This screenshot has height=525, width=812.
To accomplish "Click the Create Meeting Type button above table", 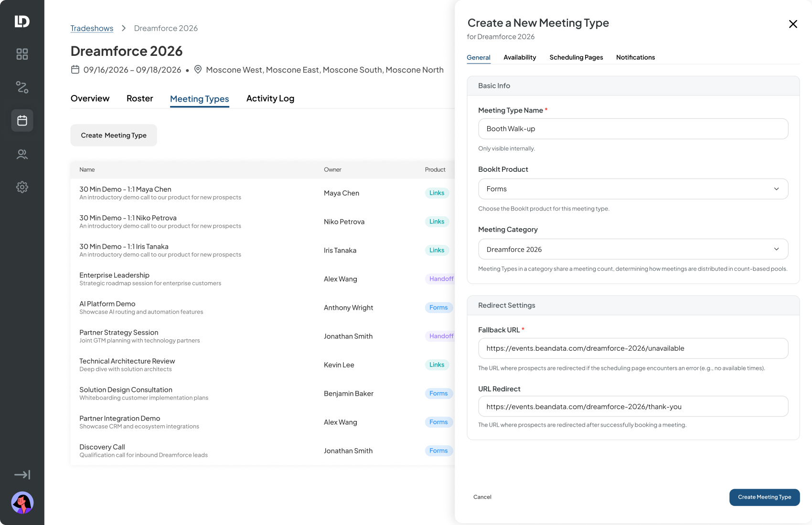I will tap(114, 136).
